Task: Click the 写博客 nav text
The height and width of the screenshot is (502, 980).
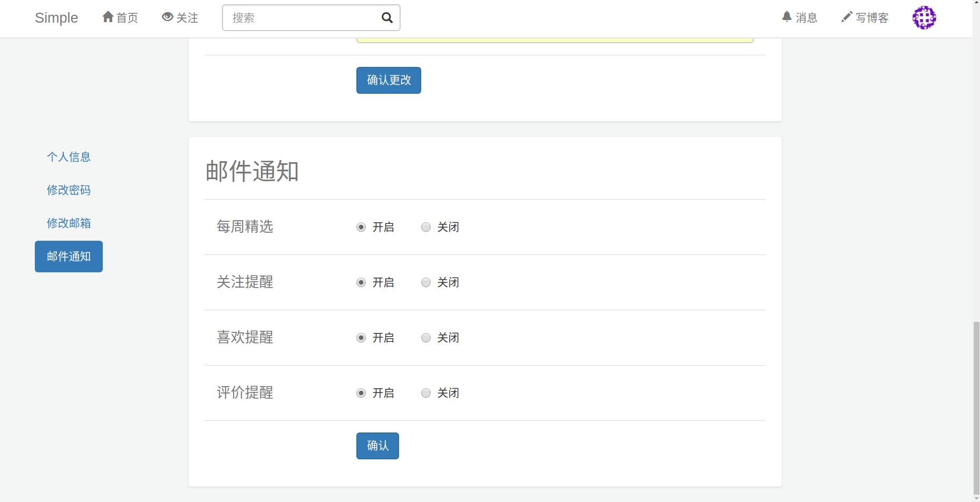Action: (x=872, y=18)
